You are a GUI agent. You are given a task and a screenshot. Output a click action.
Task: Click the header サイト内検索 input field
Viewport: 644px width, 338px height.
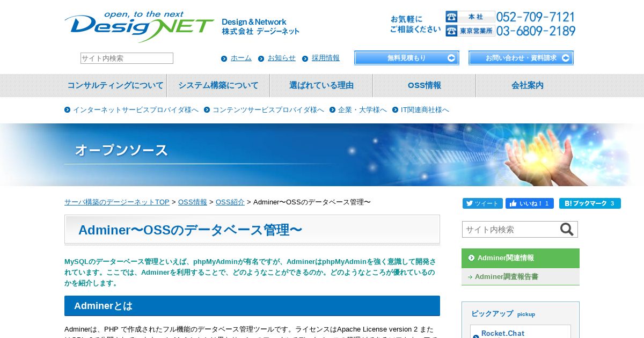point(127,58)
